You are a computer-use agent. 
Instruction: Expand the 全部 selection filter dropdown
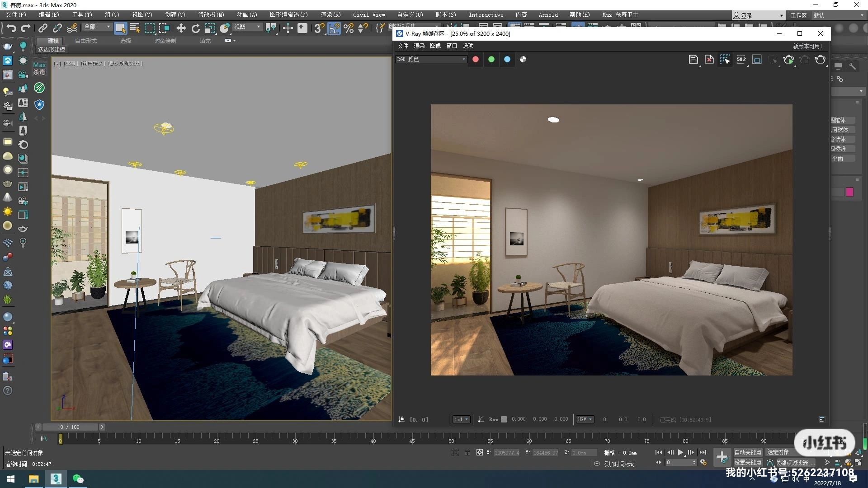97,27
